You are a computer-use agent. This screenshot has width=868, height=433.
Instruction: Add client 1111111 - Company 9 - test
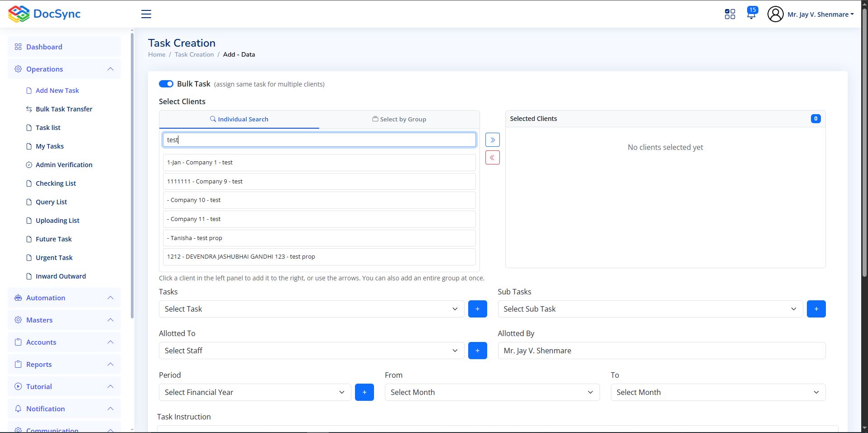319,182
